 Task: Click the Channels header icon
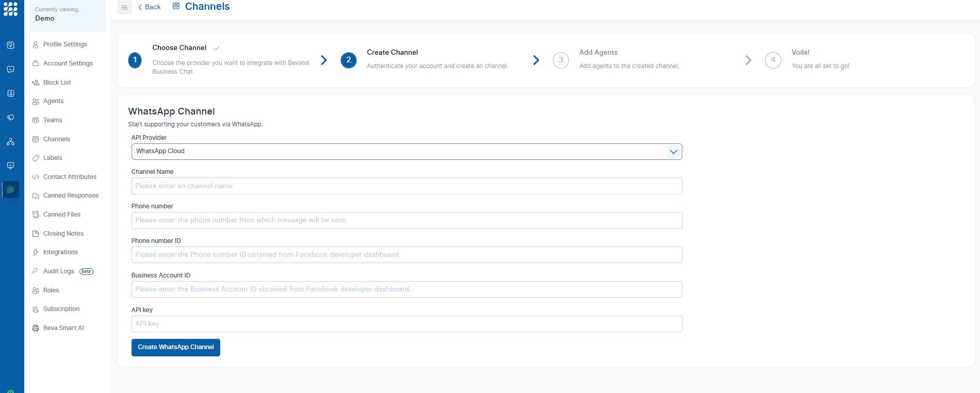point(176,6)
